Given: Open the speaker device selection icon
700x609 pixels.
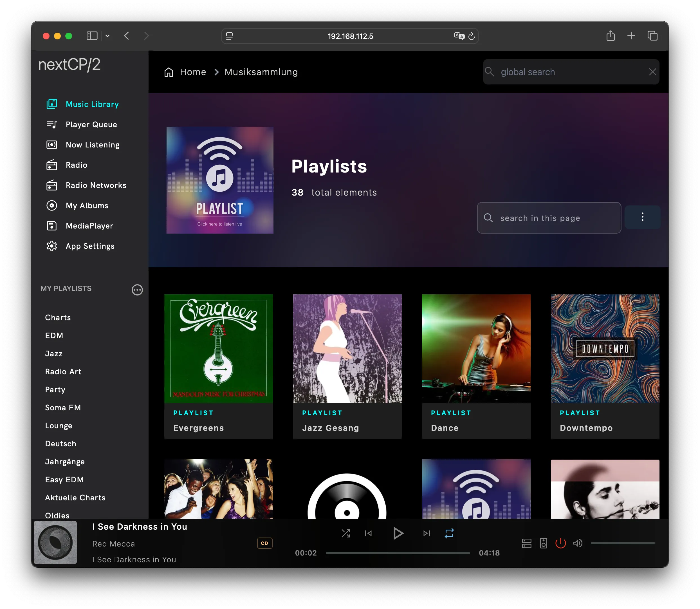Looking at the screenshot, I should [543, 543].
